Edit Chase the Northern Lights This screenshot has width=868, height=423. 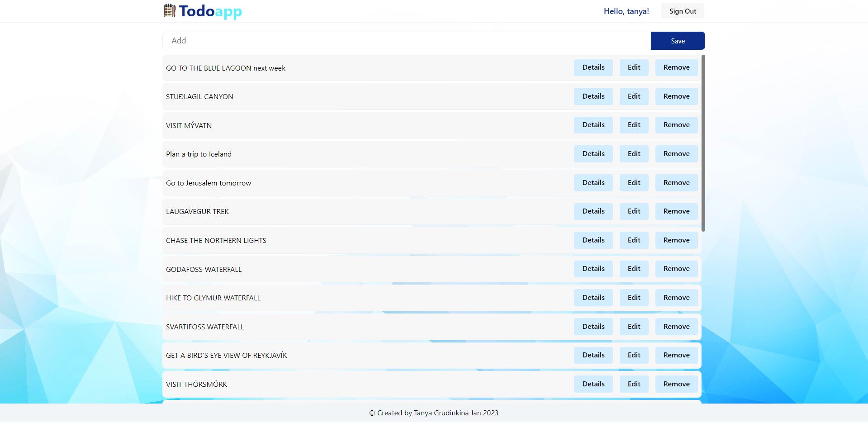(x=634, y=240)
